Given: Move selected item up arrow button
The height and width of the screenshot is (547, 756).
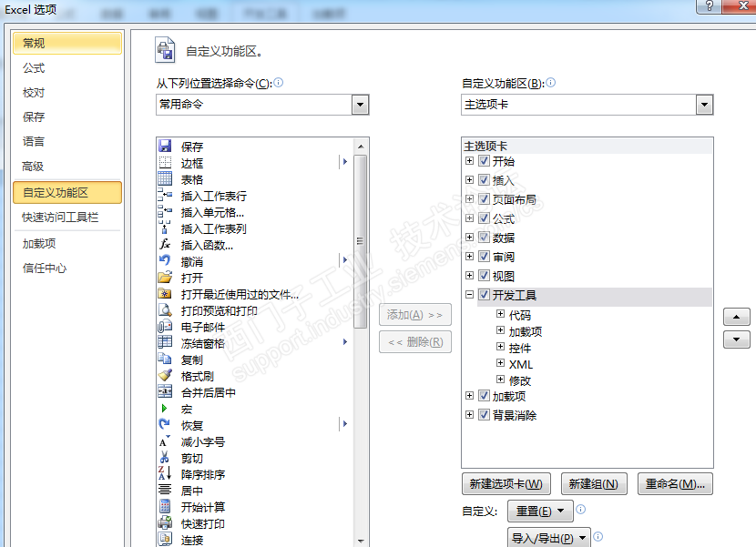Looking at the screenshot, I should pos(736,317).
